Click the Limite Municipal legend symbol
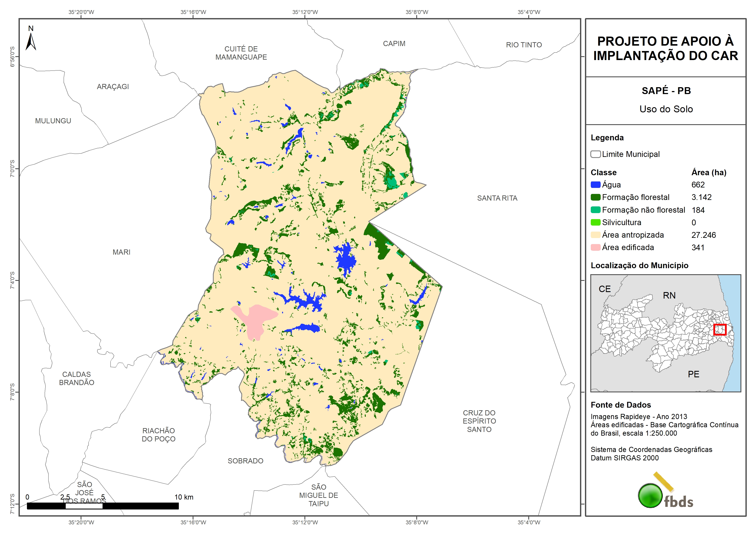Image resolution: width=756 pixels, height=534 pixels. [595, 154]
